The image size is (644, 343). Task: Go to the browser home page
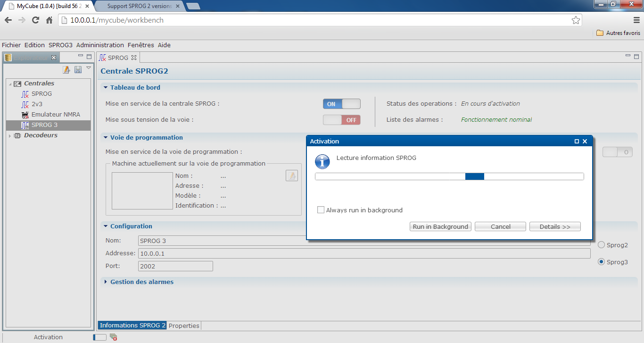click(x=49, y=20)
